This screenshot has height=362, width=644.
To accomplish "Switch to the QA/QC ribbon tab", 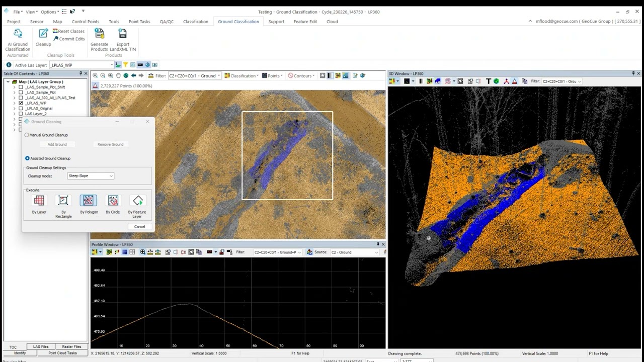I will [167, 22].
